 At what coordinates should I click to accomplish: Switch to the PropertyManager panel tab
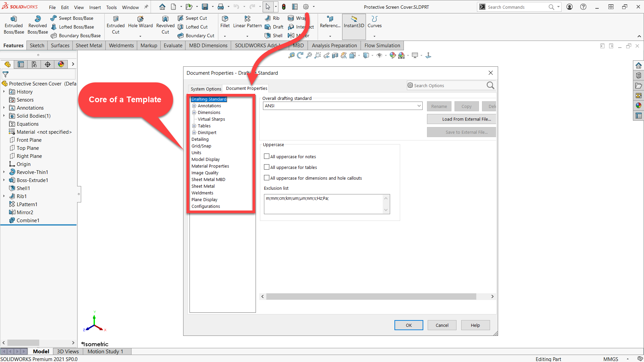coord(21,64)
